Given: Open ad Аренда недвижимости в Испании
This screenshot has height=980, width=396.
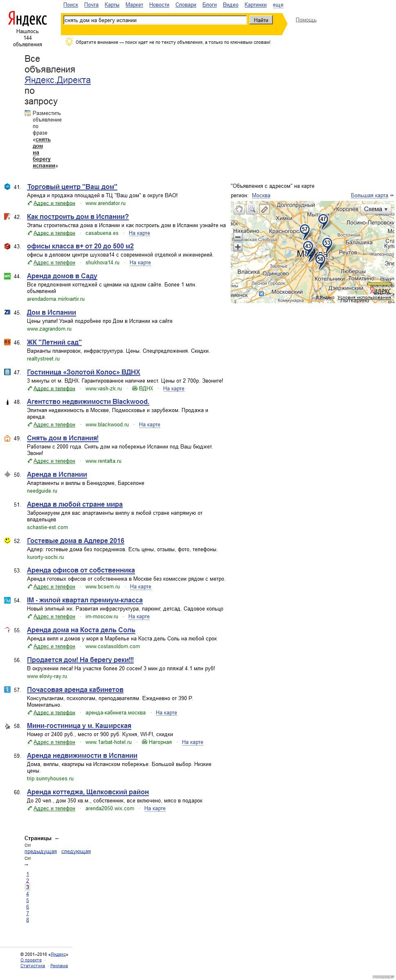Looking at the screenshot, I should click(82, 756).
